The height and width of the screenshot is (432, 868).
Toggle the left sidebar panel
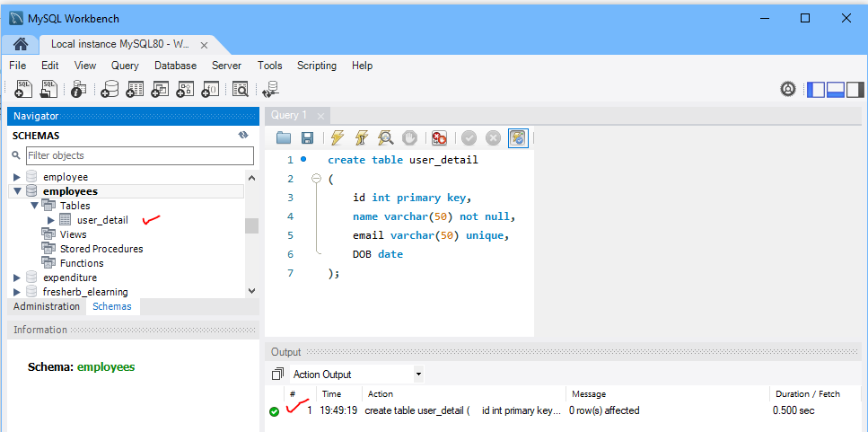click(x=816, y=89)
